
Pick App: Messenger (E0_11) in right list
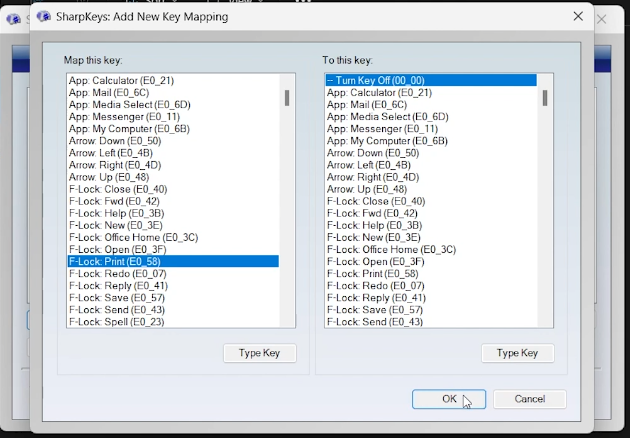382,128
